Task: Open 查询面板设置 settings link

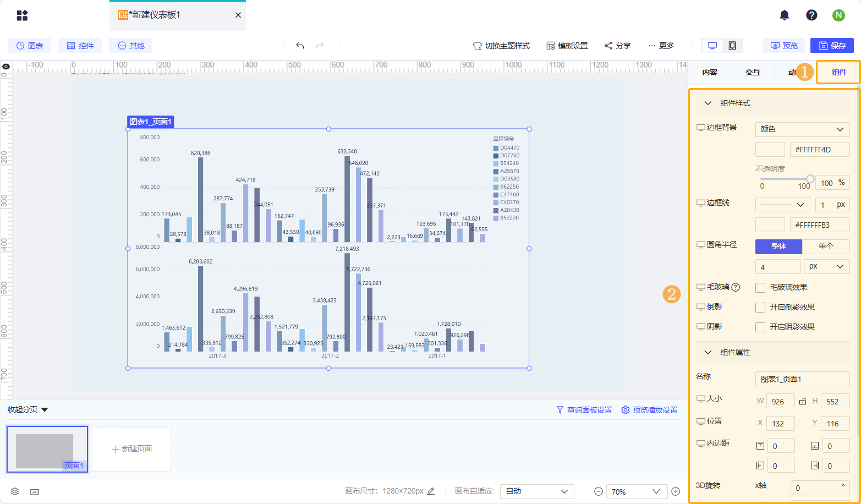Action: click(584, 410)
